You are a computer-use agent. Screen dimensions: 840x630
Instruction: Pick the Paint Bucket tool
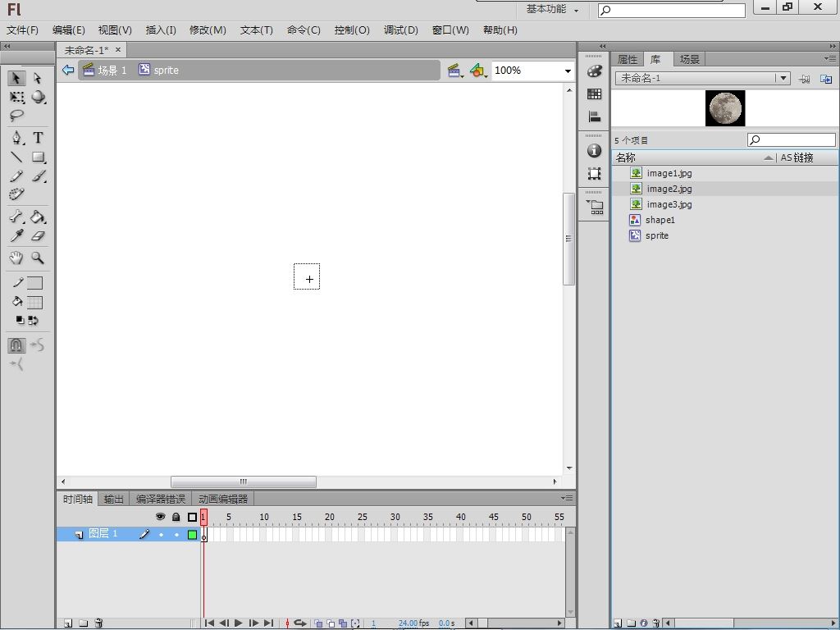click(38, 217)
